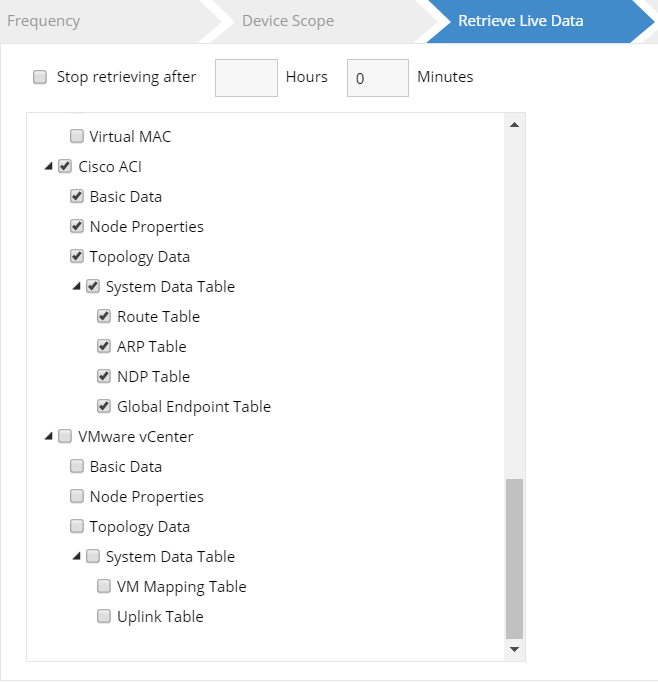Check the Virtual MAC checkbox
The width and height of the screenshot is (658, 683).
pyautogui.click(x=77, y=136)
